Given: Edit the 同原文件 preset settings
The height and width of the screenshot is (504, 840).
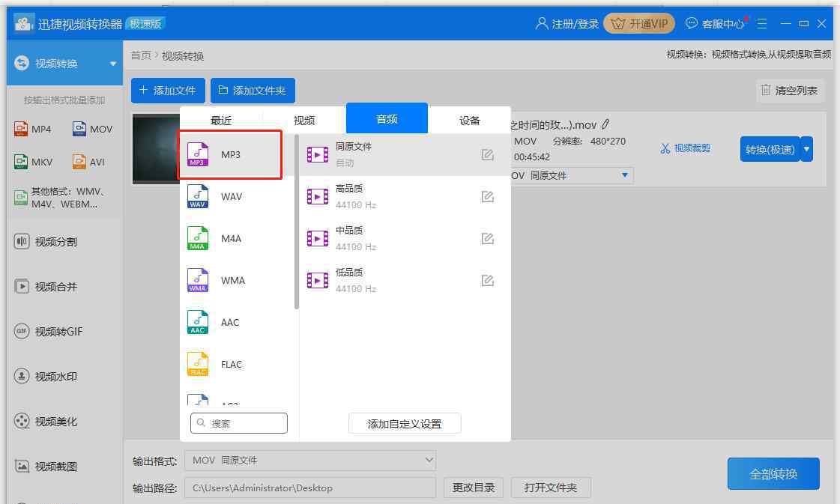Looking at the screenshot, I should tap(487, 155).
